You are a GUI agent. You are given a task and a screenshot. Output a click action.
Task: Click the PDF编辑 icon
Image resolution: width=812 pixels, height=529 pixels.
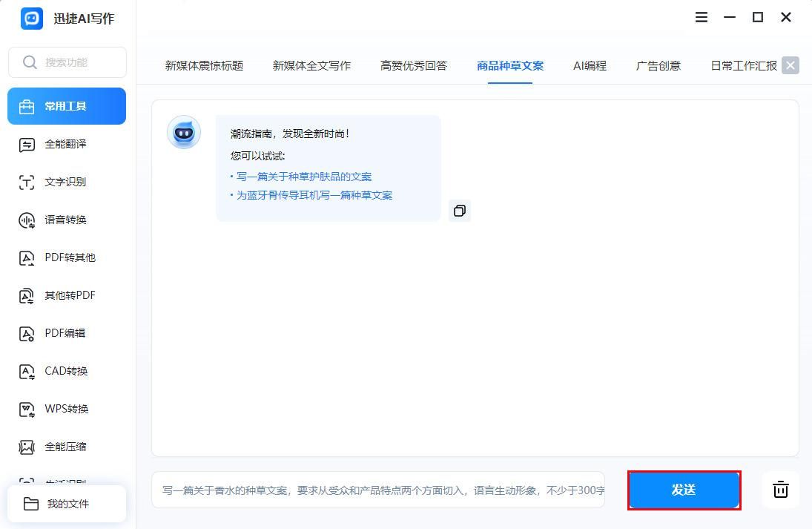(27, 334)
